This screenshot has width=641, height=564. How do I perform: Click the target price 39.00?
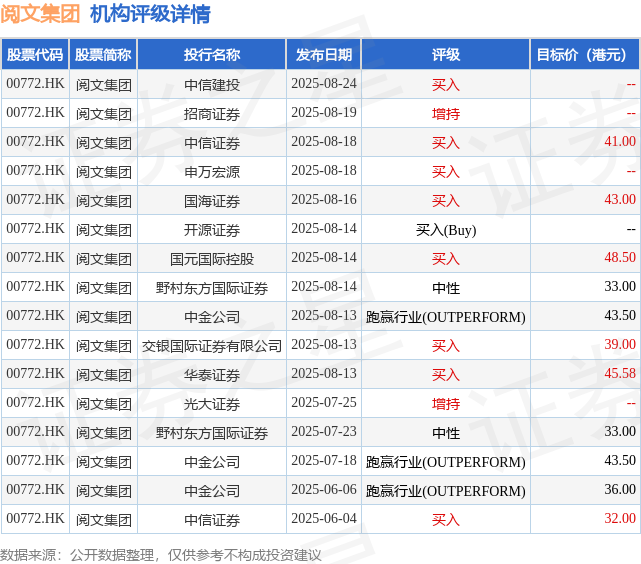[x=620, y=345]
